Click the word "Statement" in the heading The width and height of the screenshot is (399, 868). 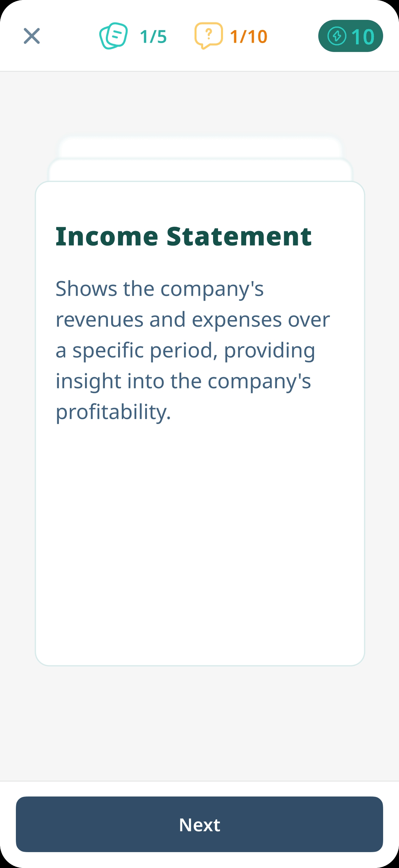pyautogui.click(x=239, y=237)
